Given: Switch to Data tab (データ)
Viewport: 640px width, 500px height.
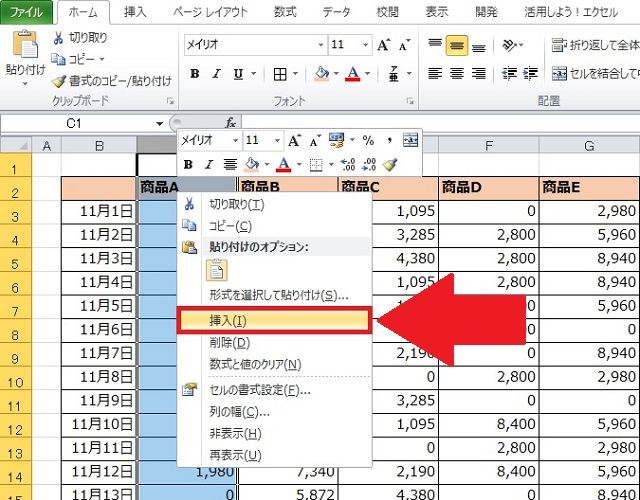Looking at the screenshot, I should 336,12.
